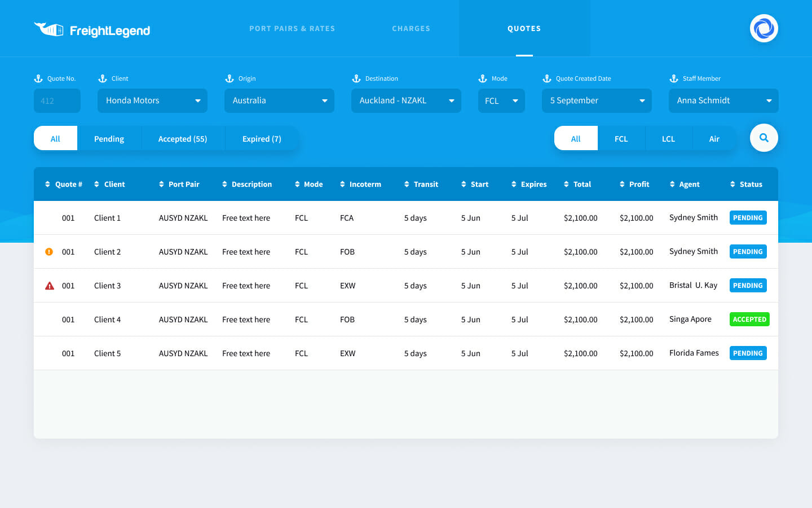This screenshot has height=508, width=812.
Task: Enable the LCL mode filter
Action: click(x=668, y=138)
